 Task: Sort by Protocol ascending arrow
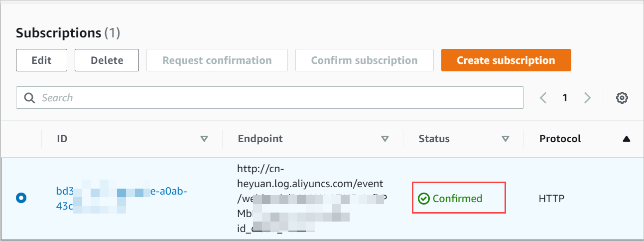click(x=627, y=139)
